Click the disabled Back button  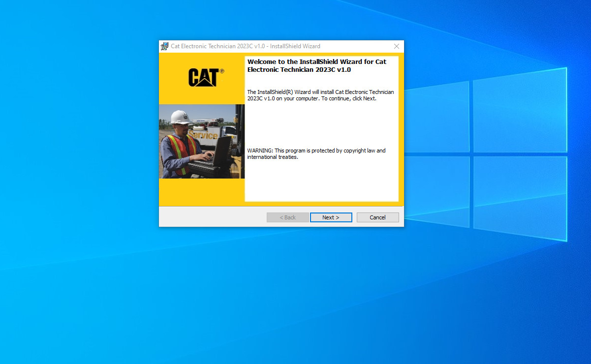click(x=287, y=217)
